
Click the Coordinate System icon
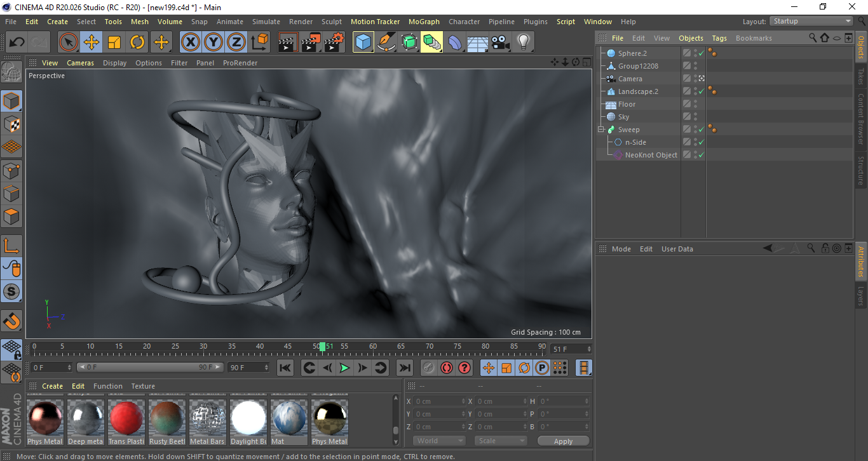pos(259,43)
